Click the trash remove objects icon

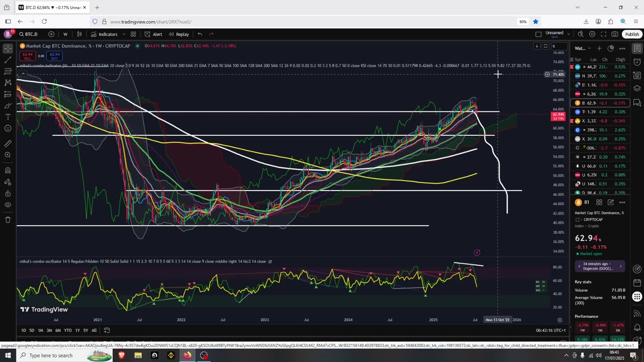click(8, 220)
